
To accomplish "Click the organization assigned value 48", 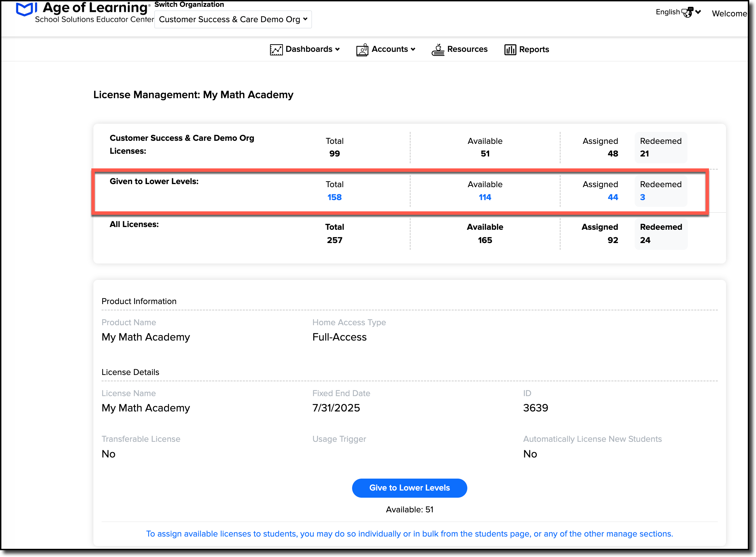I will click(613, 154).
